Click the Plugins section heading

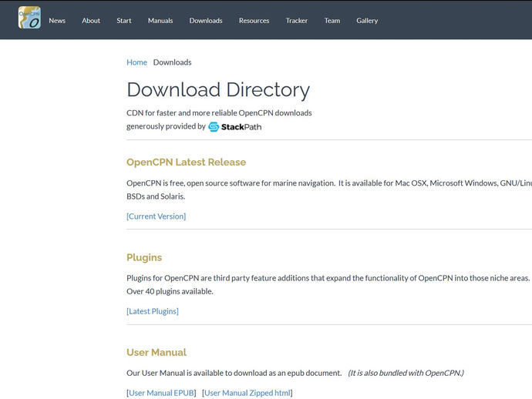click(144, 257)
